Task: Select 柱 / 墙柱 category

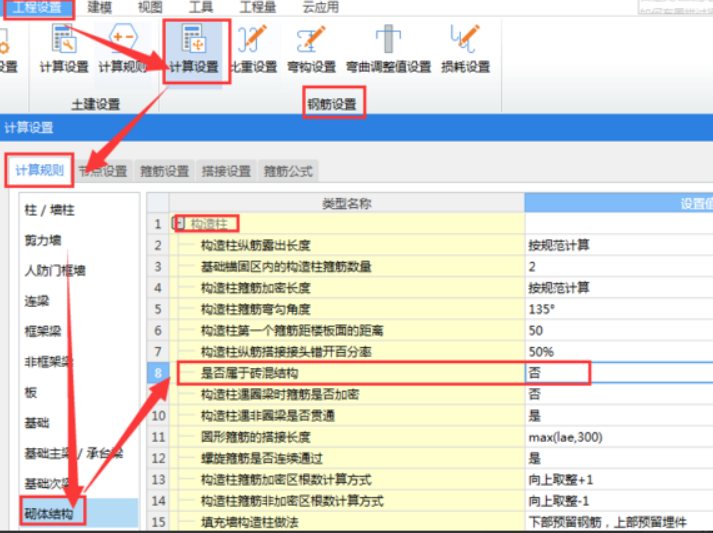Action: (49, 210)
